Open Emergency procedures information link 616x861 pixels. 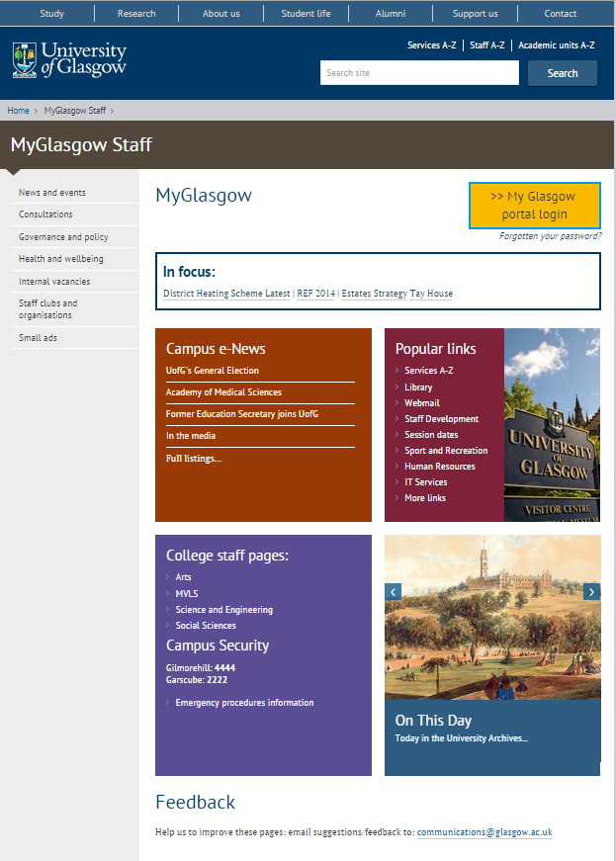[x=244, y=703]
